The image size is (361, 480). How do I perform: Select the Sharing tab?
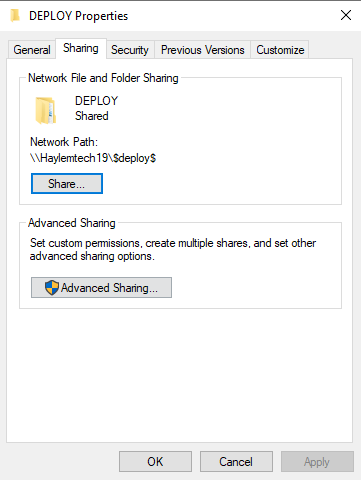81,48
